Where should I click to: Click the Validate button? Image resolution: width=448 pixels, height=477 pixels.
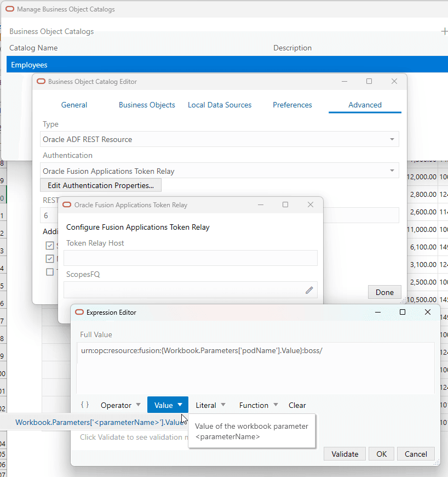click(344, 453)
